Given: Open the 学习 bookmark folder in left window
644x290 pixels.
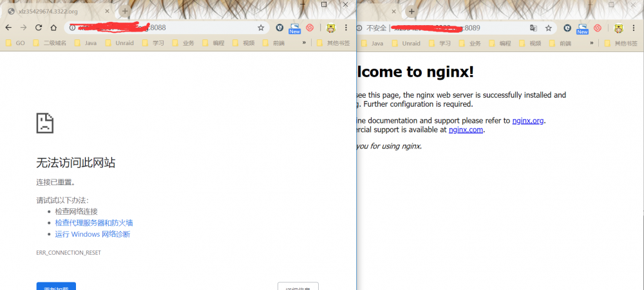Looking at the screenshot, I should pyautogui.click(x=153, y=42).
